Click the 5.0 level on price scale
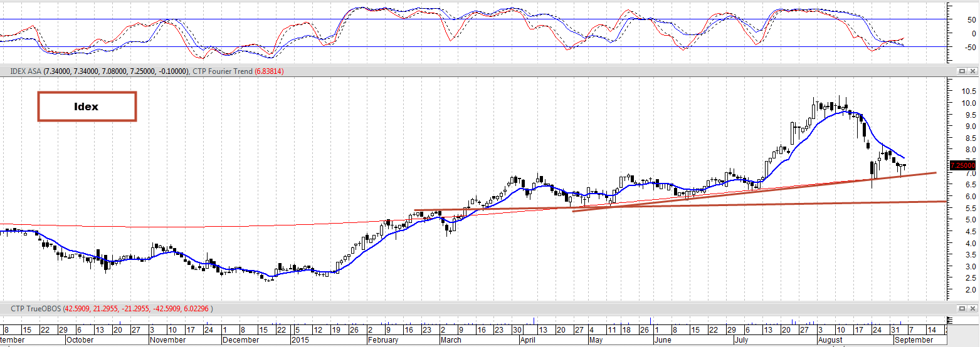 [969, 220]
